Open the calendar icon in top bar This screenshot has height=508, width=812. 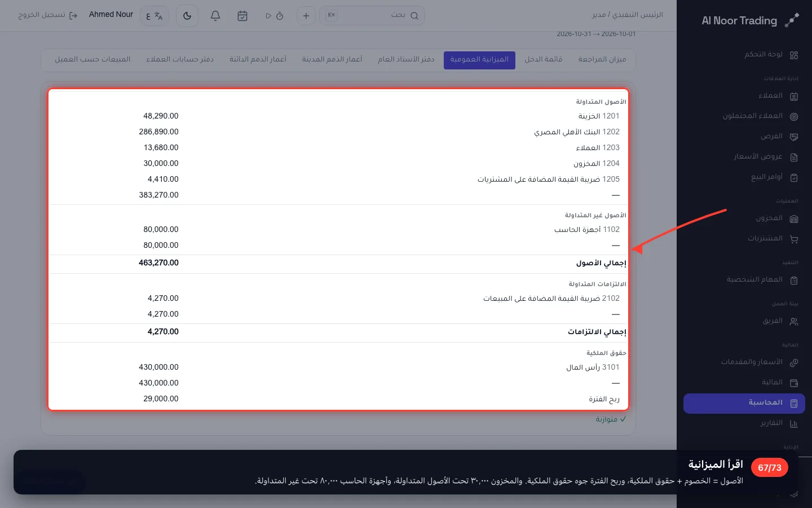242,16
